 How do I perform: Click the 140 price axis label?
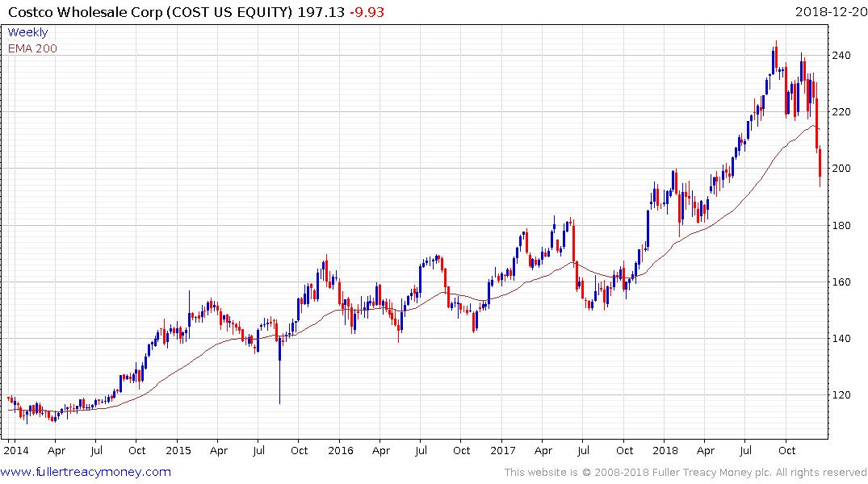point(841,338)
